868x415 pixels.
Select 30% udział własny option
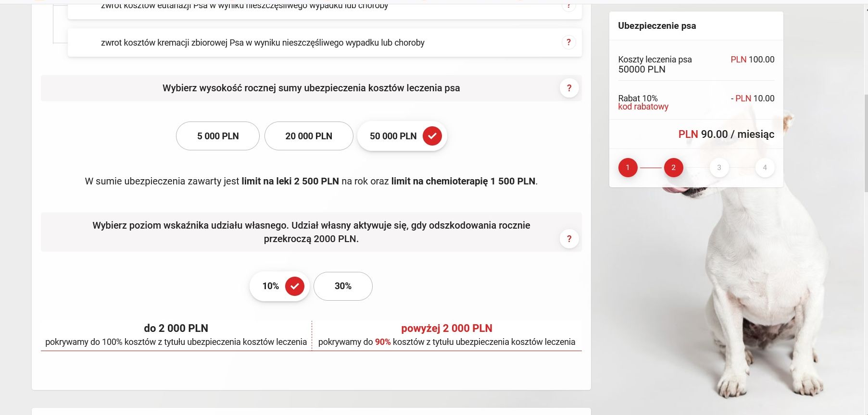343,286
